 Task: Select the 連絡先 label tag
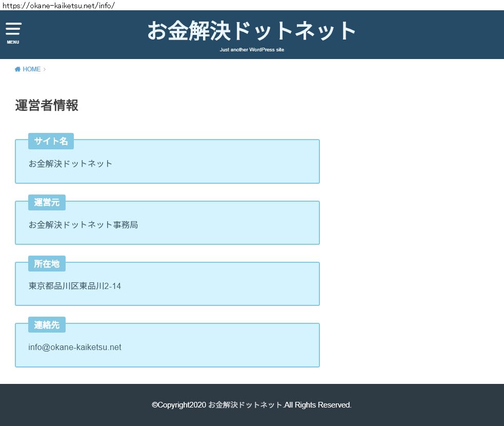(47, 325)
